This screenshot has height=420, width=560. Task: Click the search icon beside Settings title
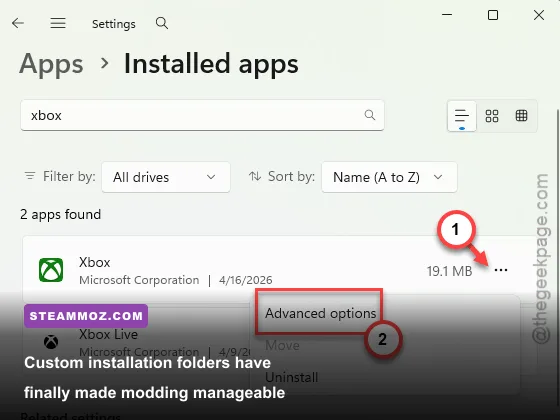tap(162, 24)
